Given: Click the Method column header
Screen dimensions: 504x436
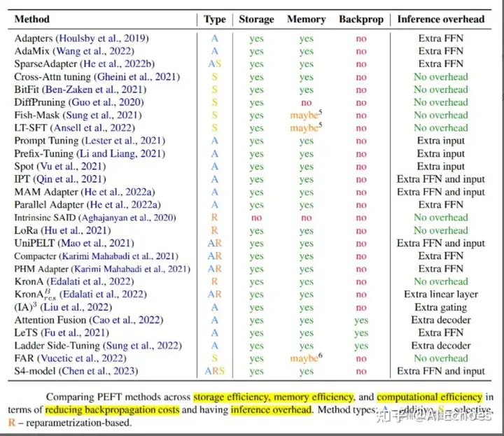Looking at the screenshot, I should click(x=32, y=20).
